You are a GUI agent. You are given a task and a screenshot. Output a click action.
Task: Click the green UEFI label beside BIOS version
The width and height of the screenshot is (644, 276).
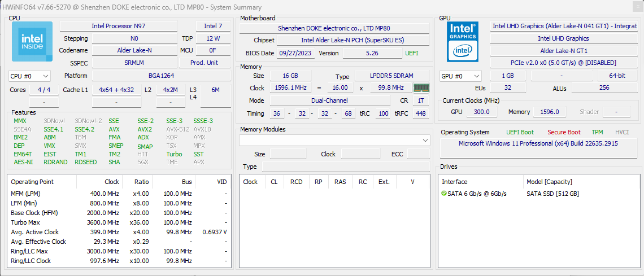coord(411,53)
